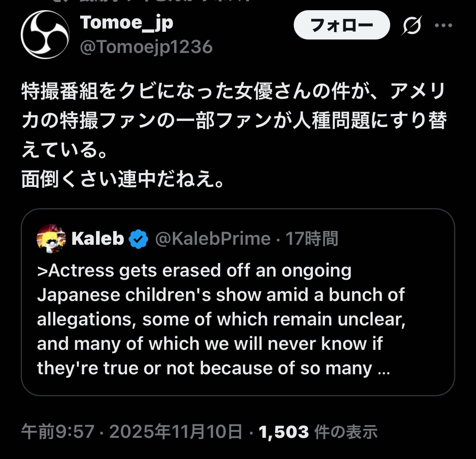Click the 17時間 quoted post timestamp
The width and height of the screenshot is (476, 459).
click(x=312, y=239)
